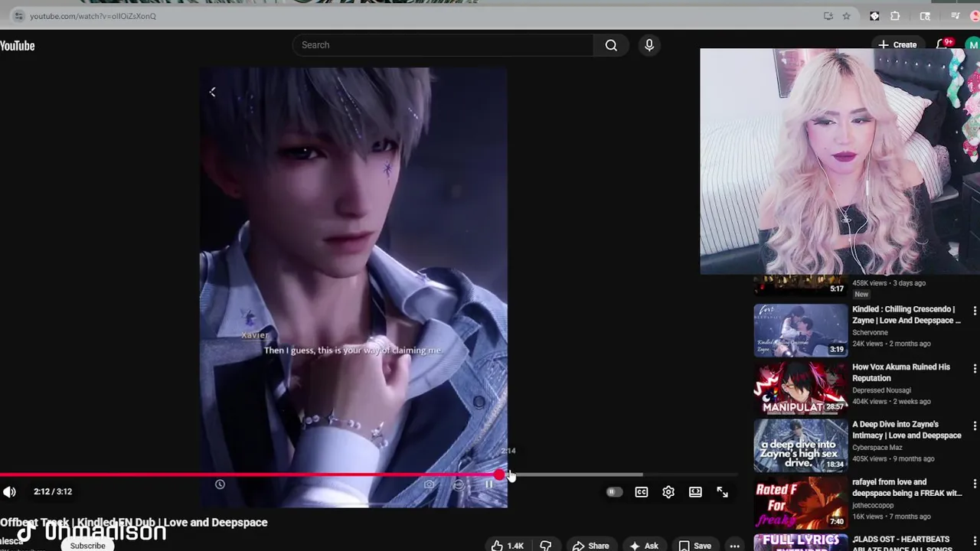
Task: Click the search magnifier button
Action: coord(611,45)
